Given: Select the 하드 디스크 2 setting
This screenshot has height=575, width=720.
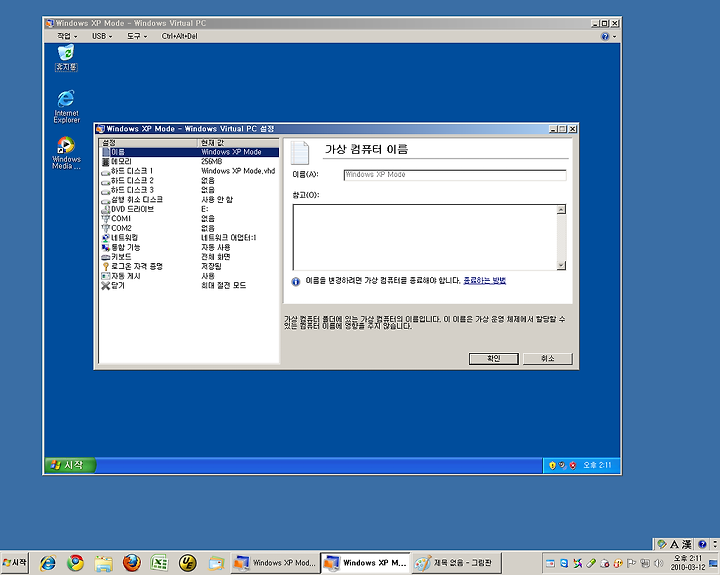Looking at the screenshot, I should [189, 180].
